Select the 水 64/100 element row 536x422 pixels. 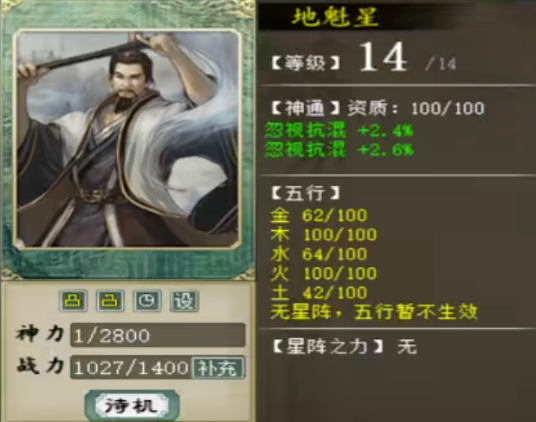point(319,254)
